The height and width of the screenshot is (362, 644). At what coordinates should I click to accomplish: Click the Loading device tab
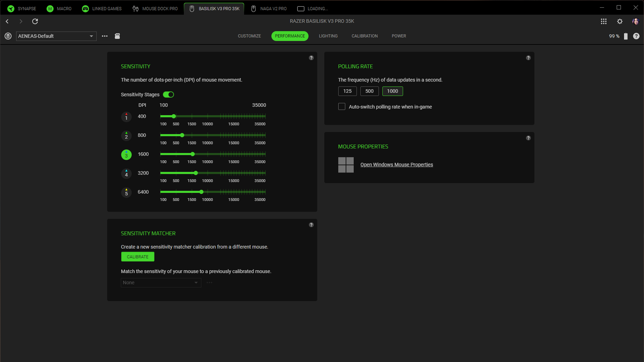313,9
